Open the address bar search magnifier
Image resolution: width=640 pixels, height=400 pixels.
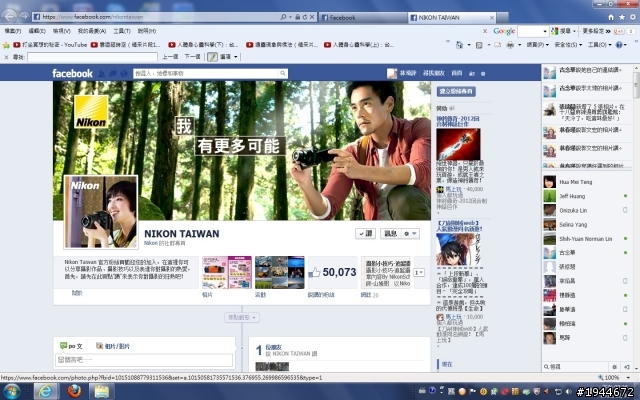283,17
